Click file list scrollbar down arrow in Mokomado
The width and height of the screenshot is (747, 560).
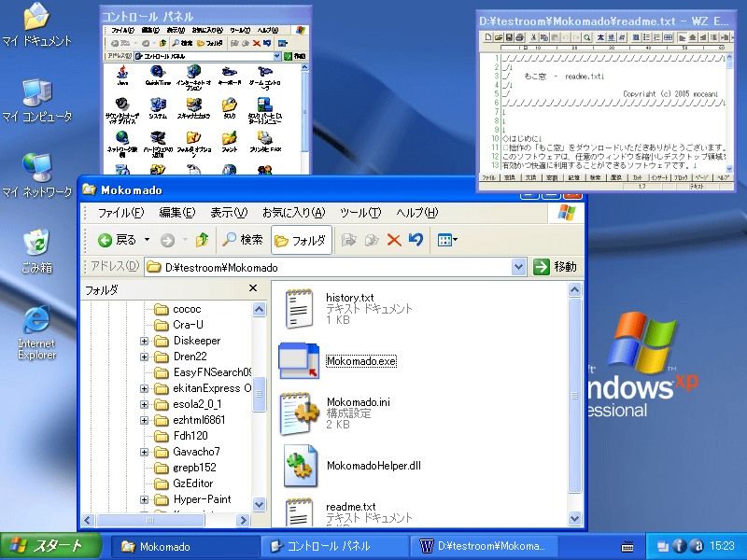[x=575, y=518]
